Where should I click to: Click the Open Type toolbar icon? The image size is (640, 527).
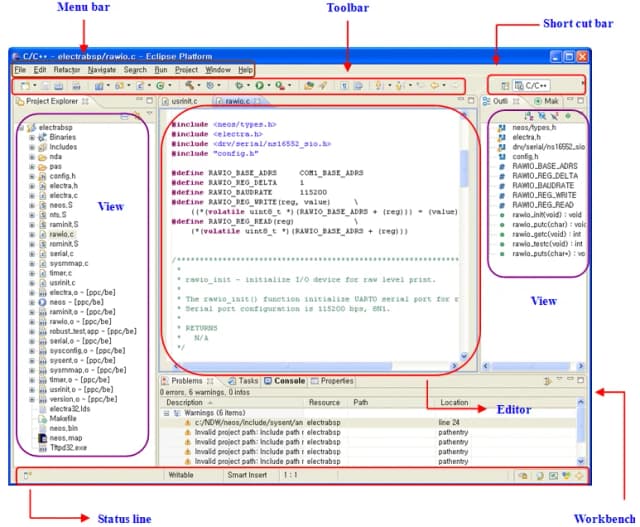(x=309, y=86)
